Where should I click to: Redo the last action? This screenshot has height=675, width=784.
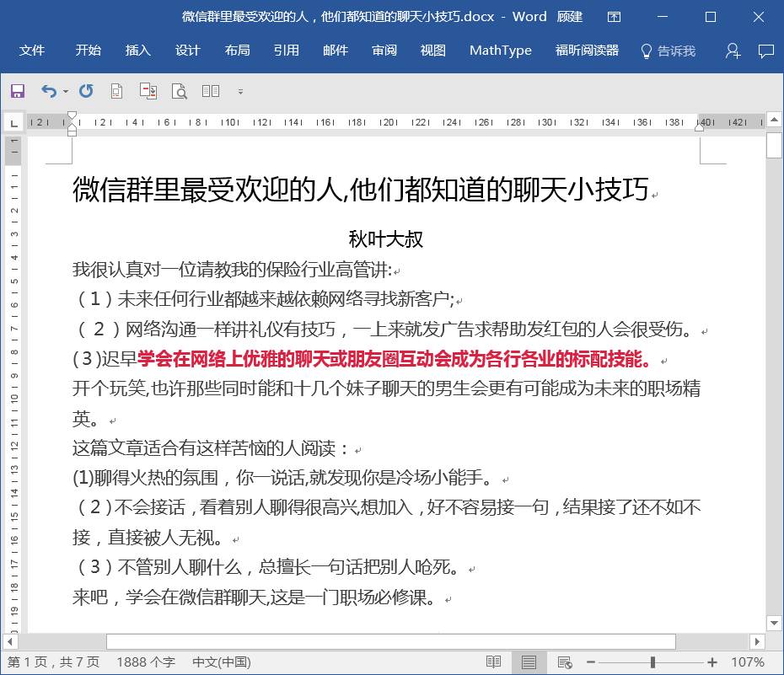(x=87, y=91)
